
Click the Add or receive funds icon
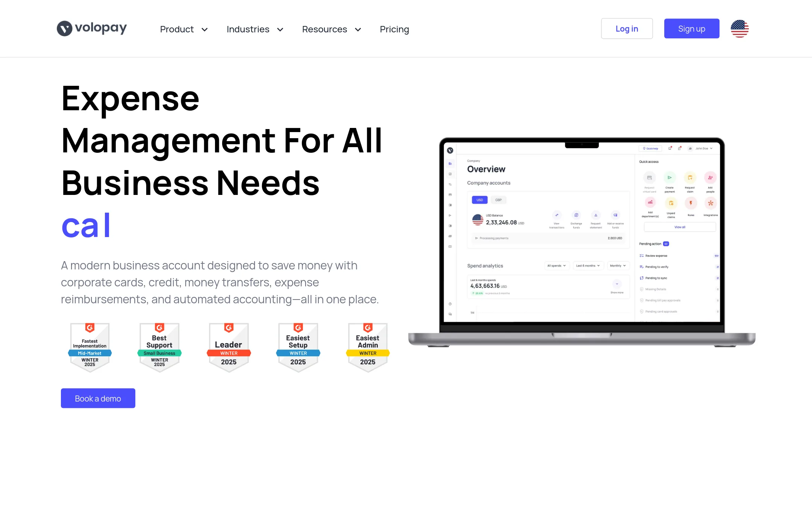615,215
